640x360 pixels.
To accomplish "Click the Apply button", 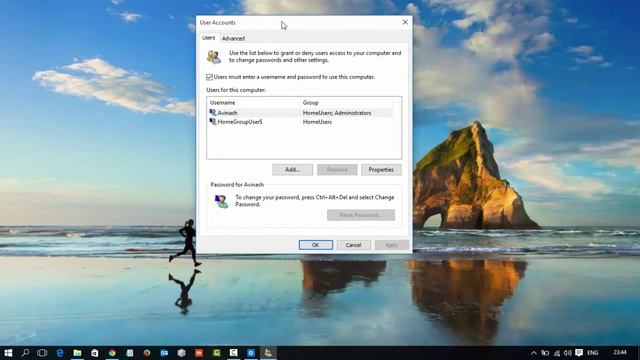I will click(392, 245).
